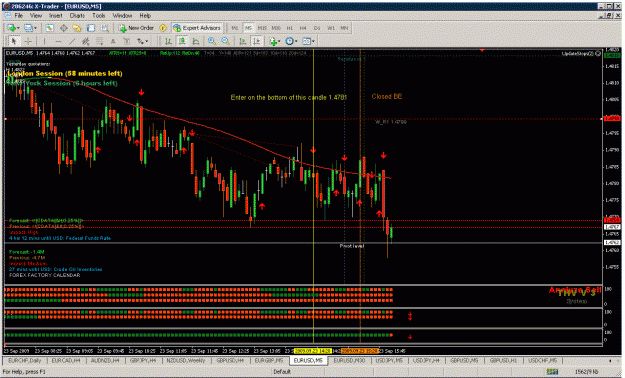Viewport: 625px width, 378px height.
Task: Click the Default profile in status bar
Action: [282, 372]
